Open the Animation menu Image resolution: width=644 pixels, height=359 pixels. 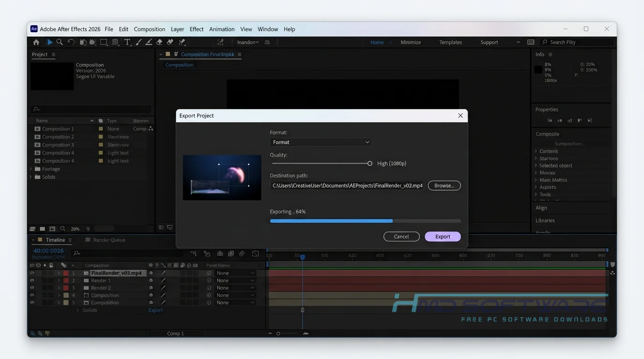[x=222, y=29]
